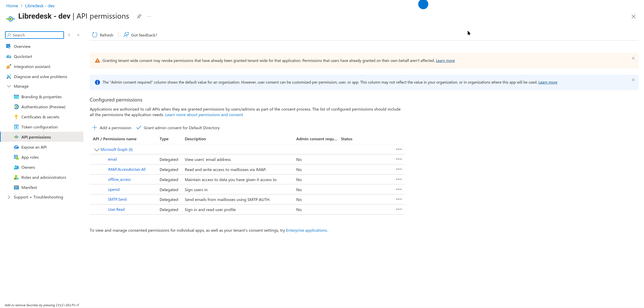Click the Expose an API cloud icon
This screenshot has height=308, width=644.
pos(16,147)
